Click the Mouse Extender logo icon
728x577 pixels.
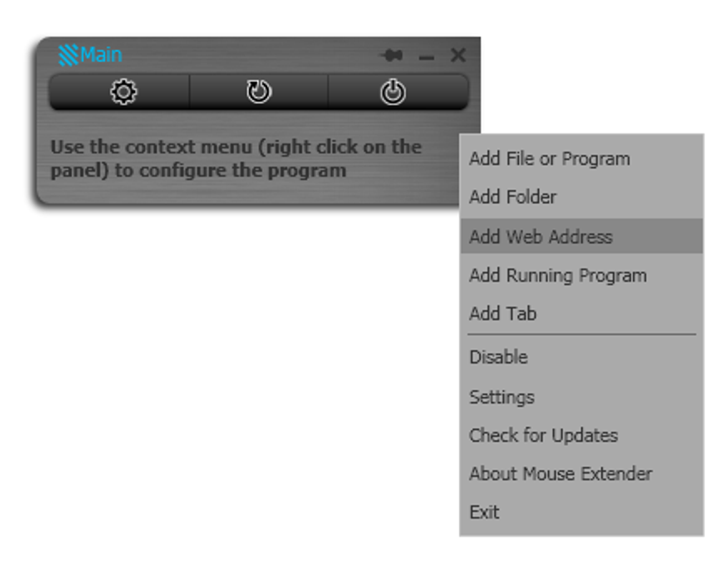point(68,54)
